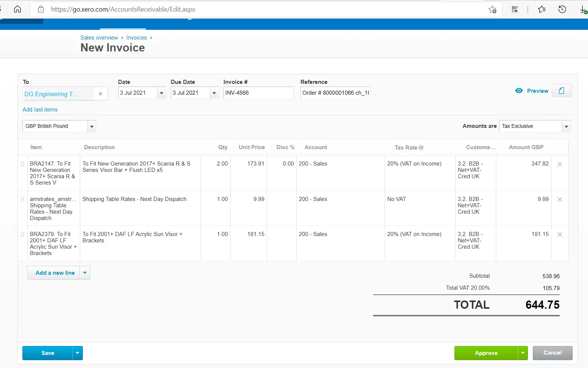Screen dimensions: 588x368
Task: Click the Item column header
Action: 36,147
